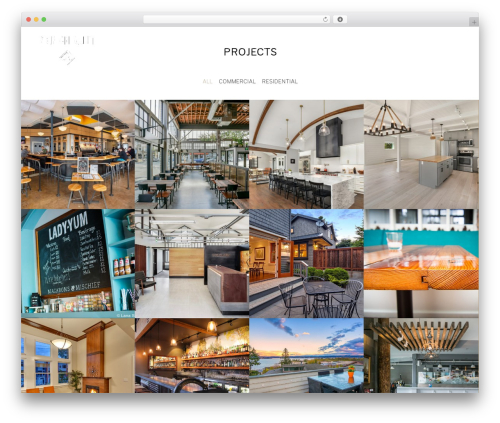Open the cafe bar with wooden stools project
The height and width of the screenshot is (423, 500).
(x=78, y=154)
